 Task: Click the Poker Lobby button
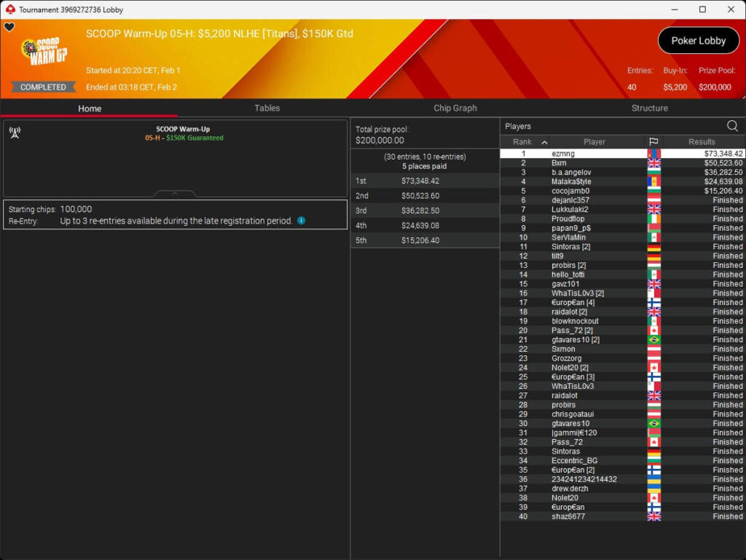click(x=698, y=41)
